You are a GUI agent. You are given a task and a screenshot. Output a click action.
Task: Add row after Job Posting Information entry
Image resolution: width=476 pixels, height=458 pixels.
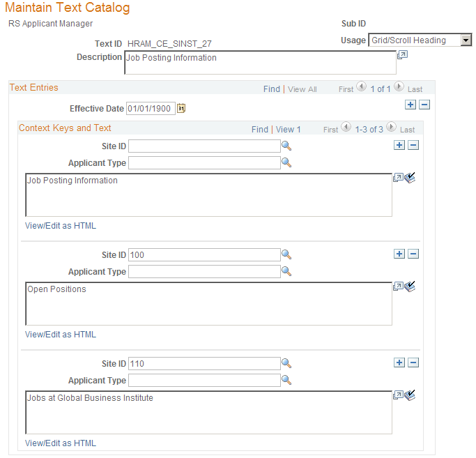pyautogui.click(x=399, y=145)
